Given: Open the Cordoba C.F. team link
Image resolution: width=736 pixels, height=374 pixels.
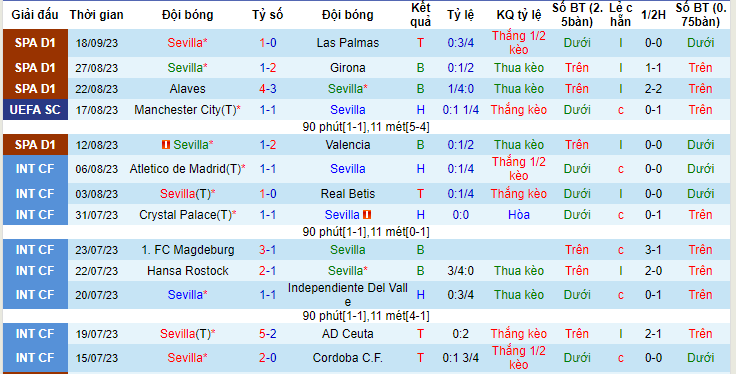Looking at the screenshot, I should coord(348,358).
